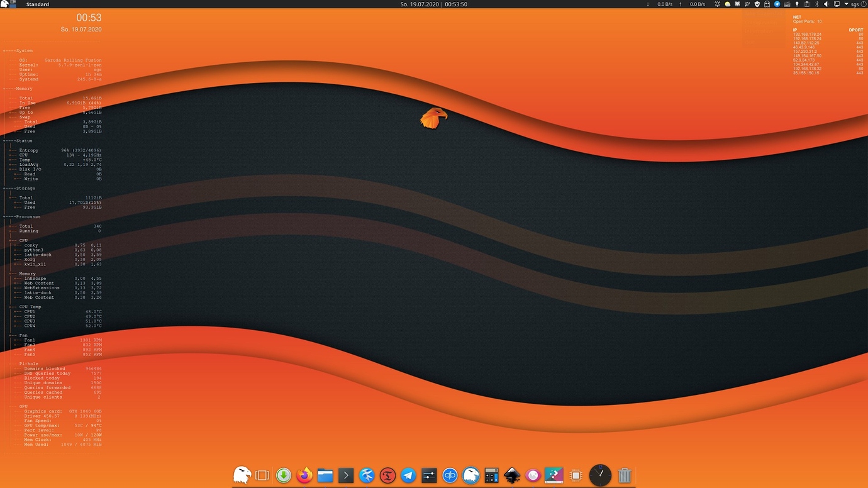Launch the calculator from the dock
The width and height of the screenshot is (868, 488).
491,475
